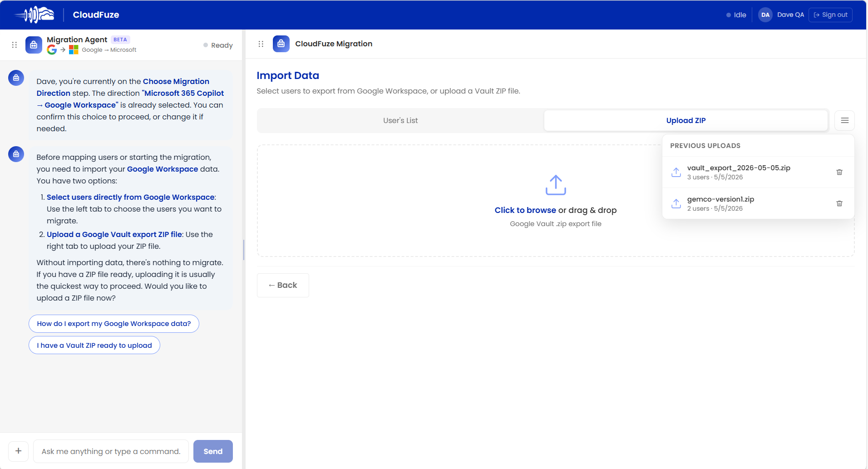Click the Migration Agent robot icon
The height and width of the screenshot is (469, 868).
click(34, 45)
